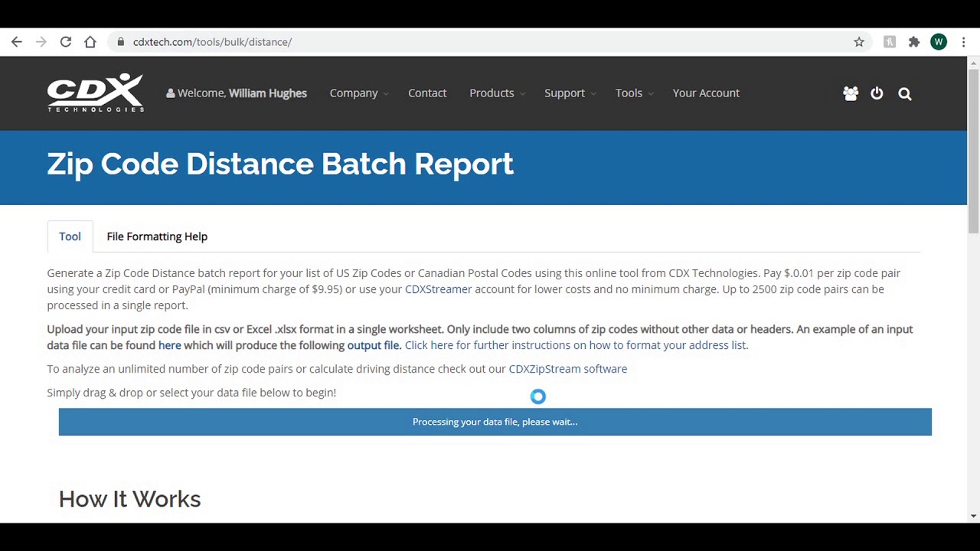Click the 'Simply drag & drop' instruction text
This screenshot has width=980, height=551.
(x=191, y=393)
